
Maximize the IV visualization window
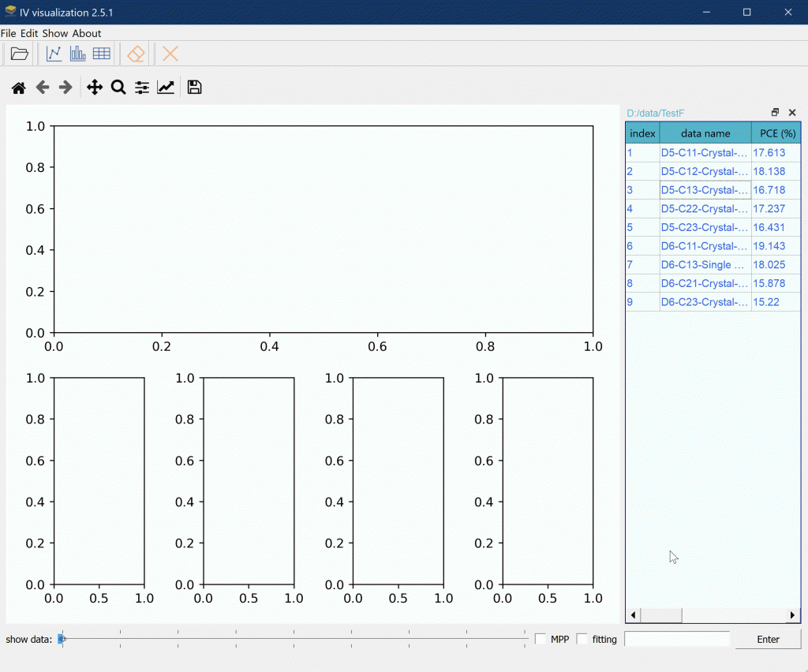point(746,12)
